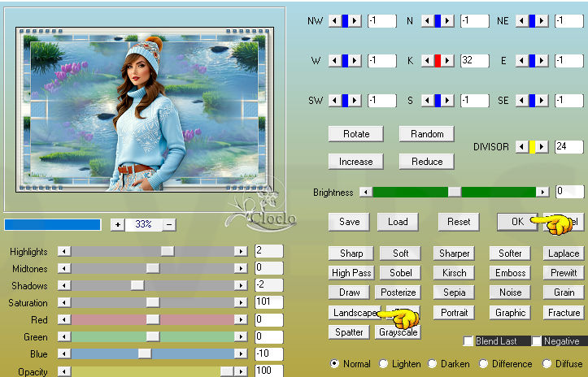588x377 pixels.
Task: Click the zoom in plus button
Action: [117, 224]
